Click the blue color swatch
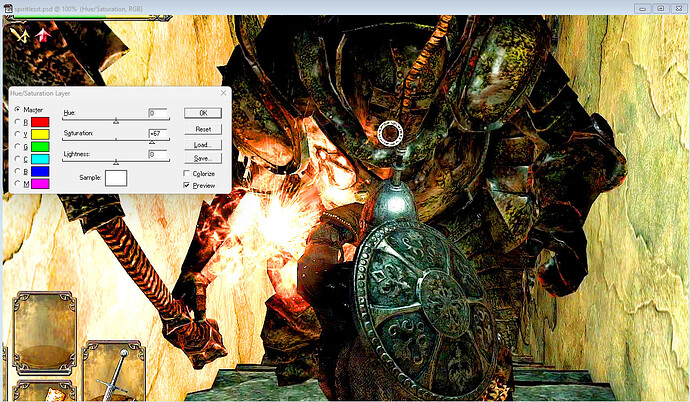690x402 pixels. (x=40, y=171)
